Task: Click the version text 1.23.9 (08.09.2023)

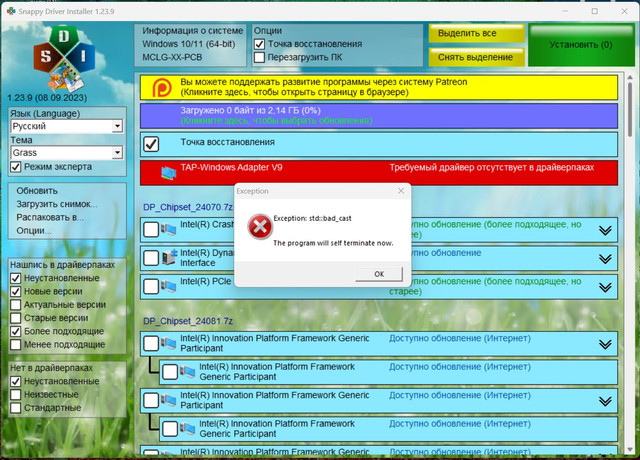Action: pyautogui.click(x=47, y=98)
